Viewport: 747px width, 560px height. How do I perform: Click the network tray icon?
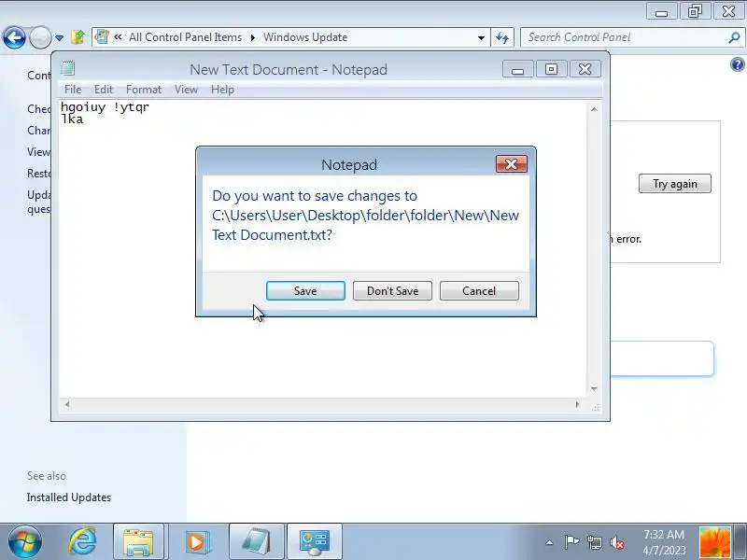click(595, 542)
